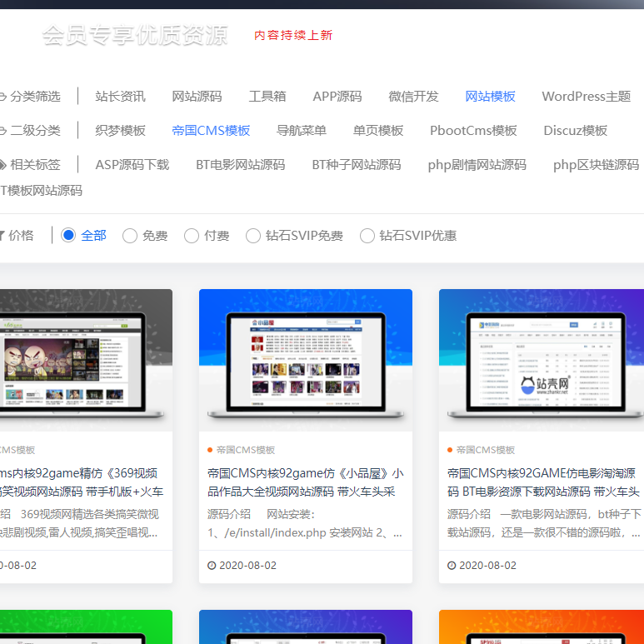Open the APP源码 category
644x644 pixels.
click(x=337, y=96)
